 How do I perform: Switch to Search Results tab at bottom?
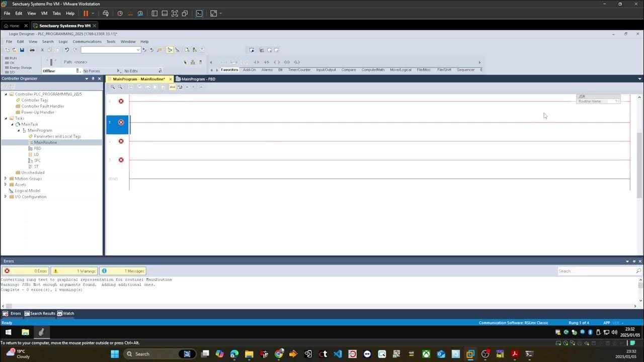click(x=40, y=313)
